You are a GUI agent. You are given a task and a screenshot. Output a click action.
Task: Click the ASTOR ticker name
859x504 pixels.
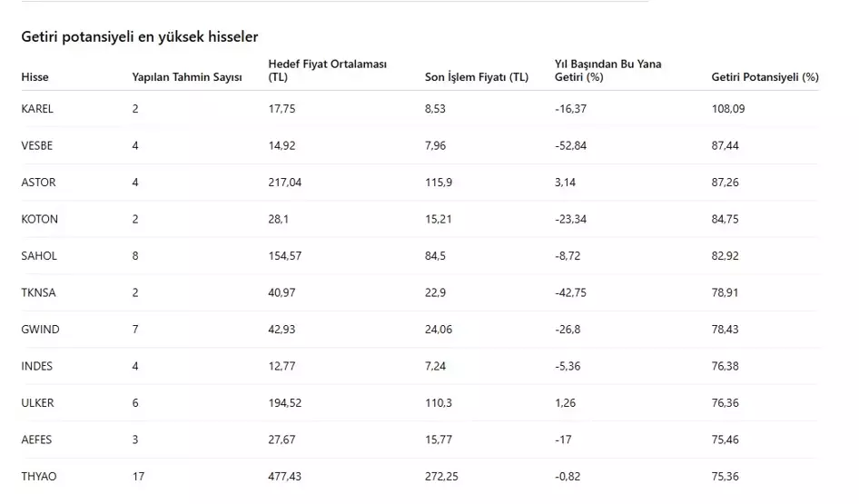pos(38,183)
